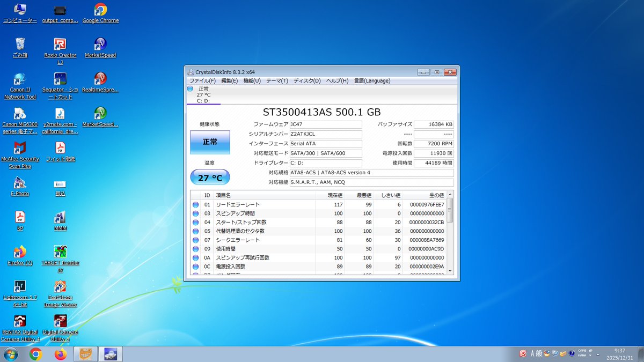
Task: Open the テーマ(T) menu
Action: point(277,80)
